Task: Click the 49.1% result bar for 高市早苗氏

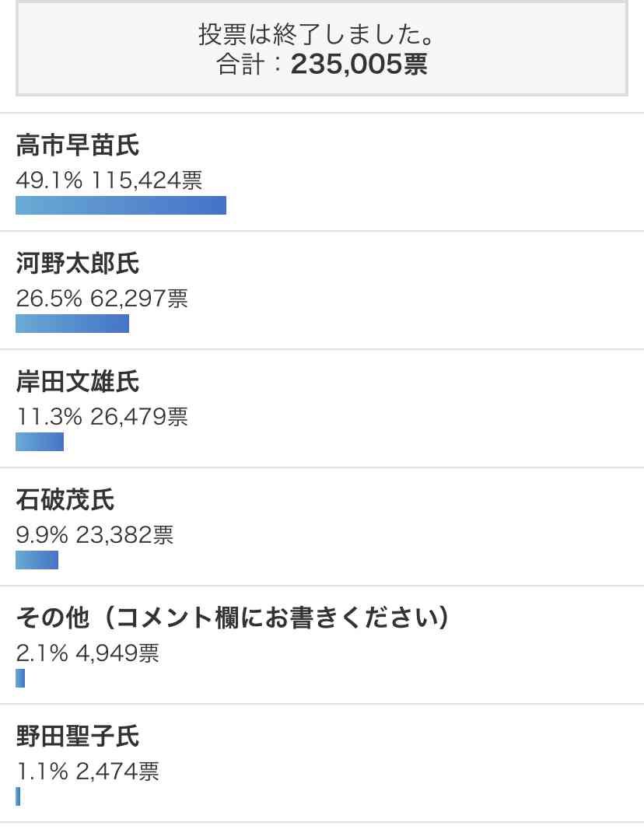Action: pos(121,205)
